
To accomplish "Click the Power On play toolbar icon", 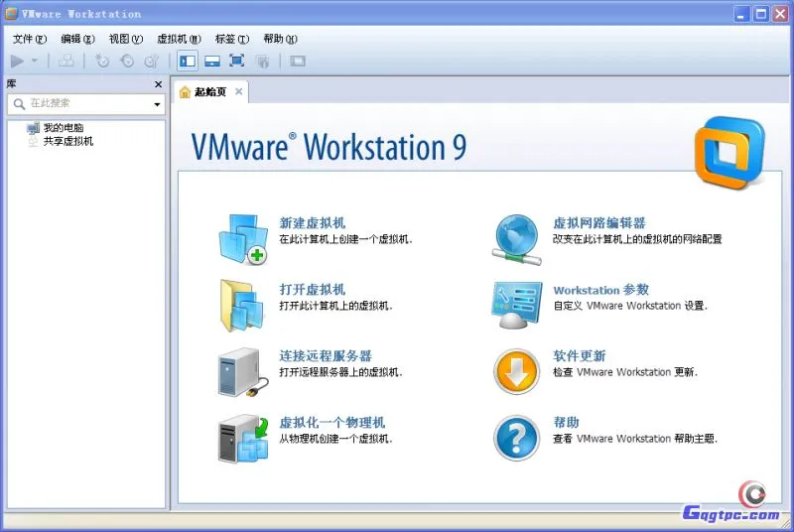I will pyautogui.click(x=17, y=62).
